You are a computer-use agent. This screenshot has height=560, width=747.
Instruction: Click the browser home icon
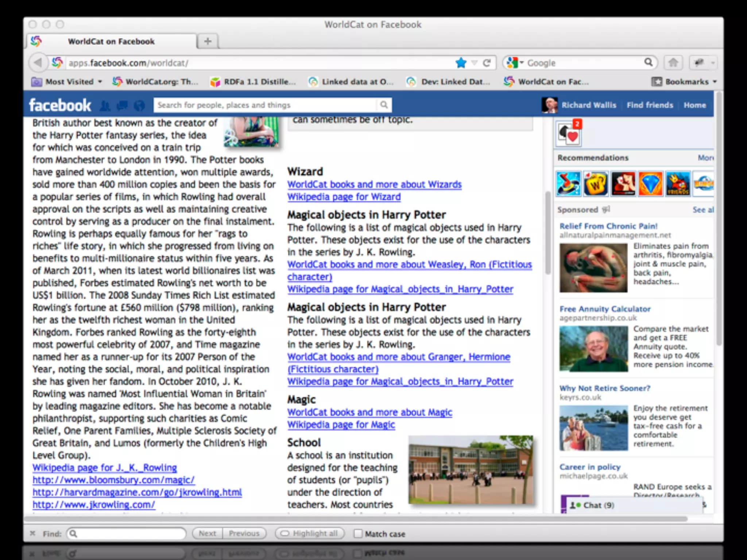point(673,63)
